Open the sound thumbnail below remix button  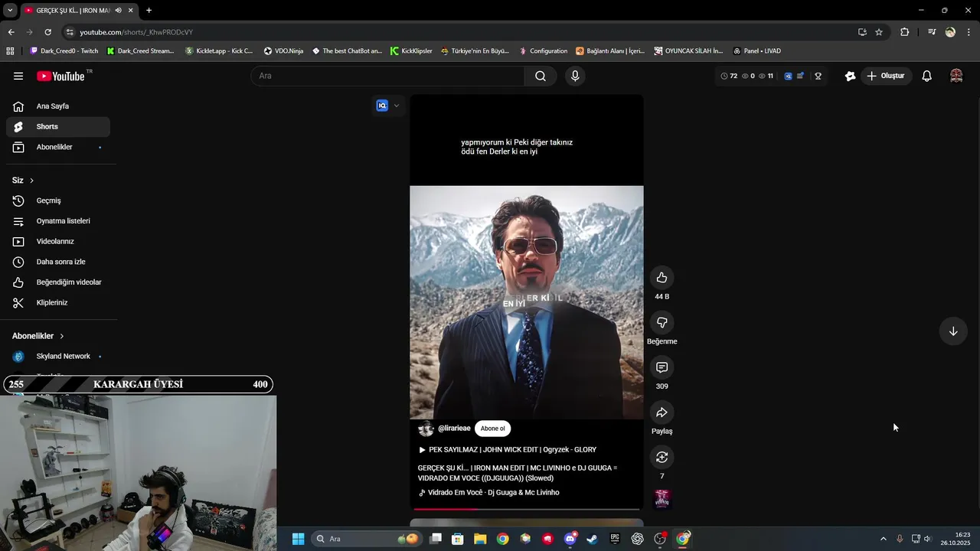point(662,499)
